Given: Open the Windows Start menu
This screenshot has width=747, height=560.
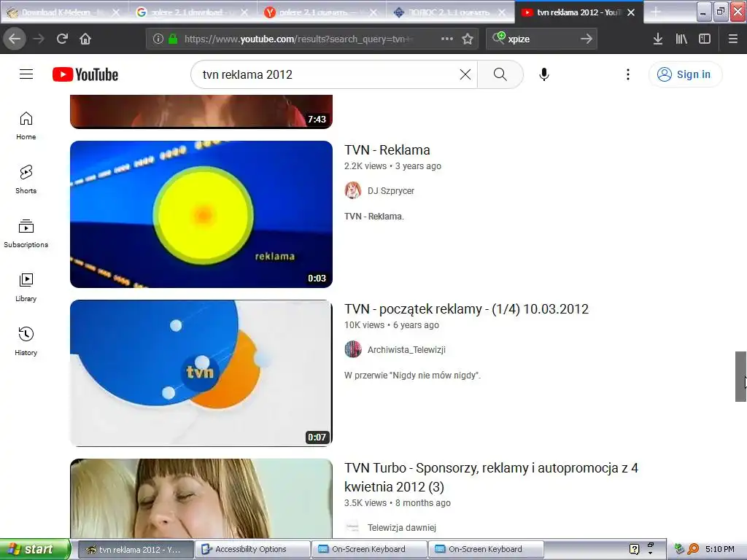Looking at the screenshot, I should coord(35,549).
